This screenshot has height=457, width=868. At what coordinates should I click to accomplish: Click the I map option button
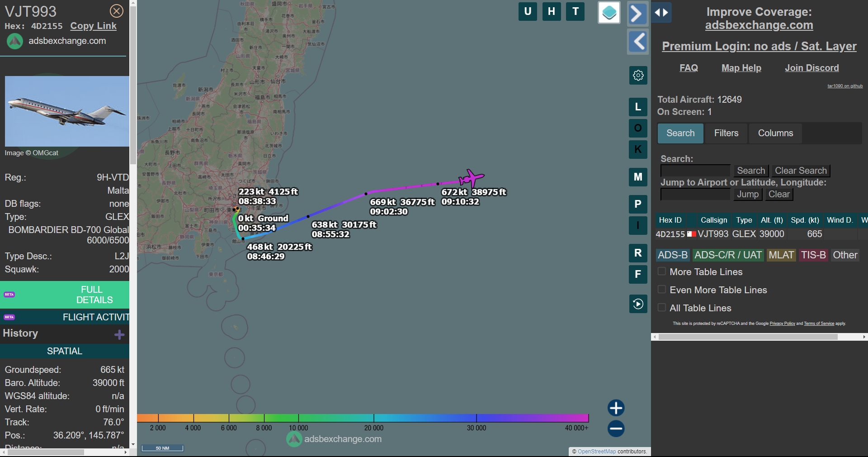(x=638, y=225)
